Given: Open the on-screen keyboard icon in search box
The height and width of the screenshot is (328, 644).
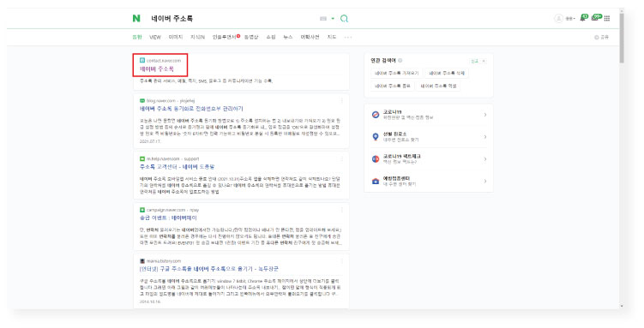Looking at the screenshot, I should point(323,19).
